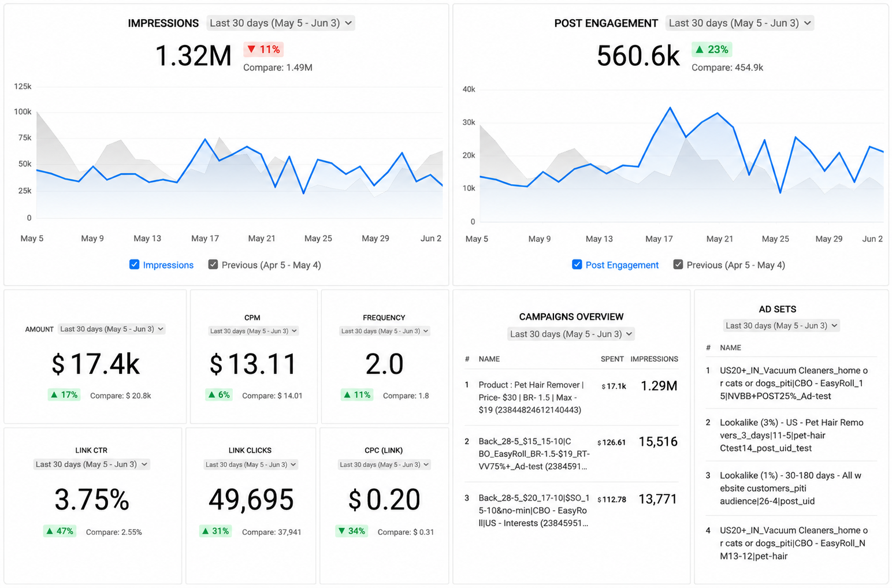
Task: Toggle the Impressions series checkbox
Action: click(x=134, y=265)
